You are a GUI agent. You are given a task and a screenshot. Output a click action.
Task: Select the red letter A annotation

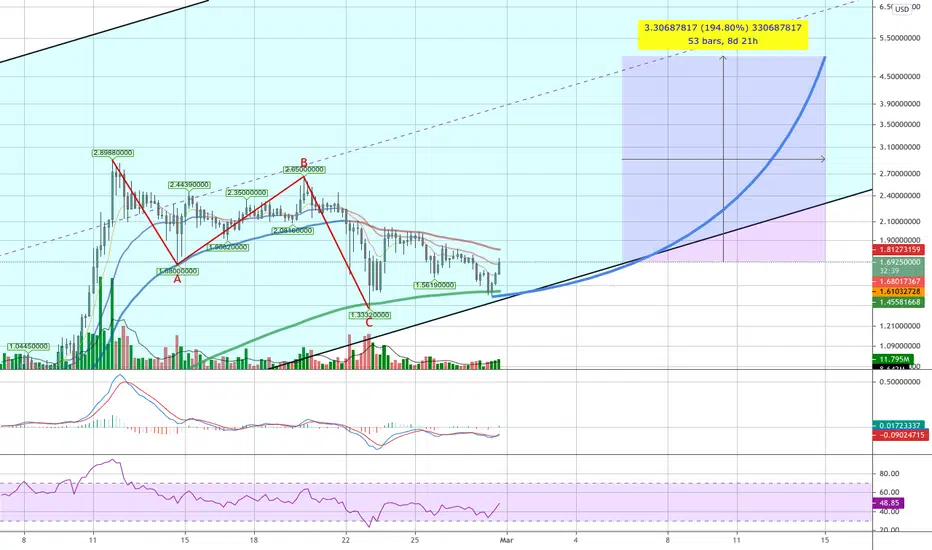click(x=177, y=279)
